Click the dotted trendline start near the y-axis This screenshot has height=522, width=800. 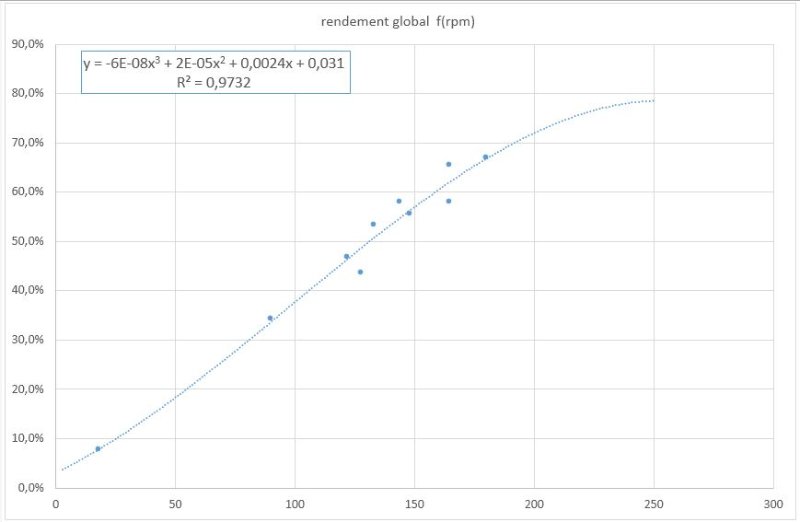62,469
